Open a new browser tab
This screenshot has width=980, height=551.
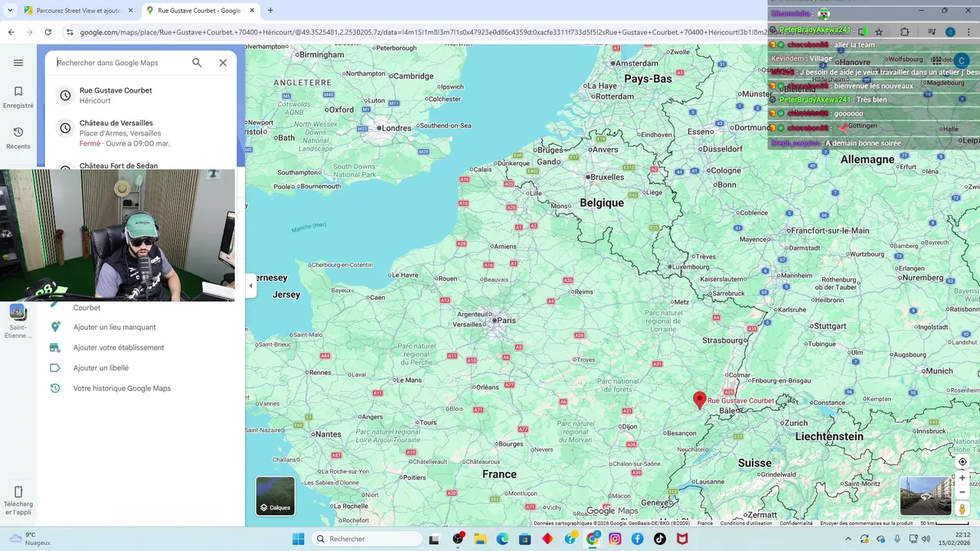[x=270, y=11]
